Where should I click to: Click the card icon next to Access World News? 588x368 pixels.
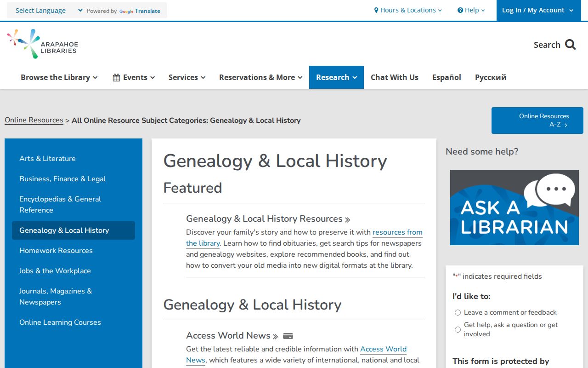click(x=288, y=336)
